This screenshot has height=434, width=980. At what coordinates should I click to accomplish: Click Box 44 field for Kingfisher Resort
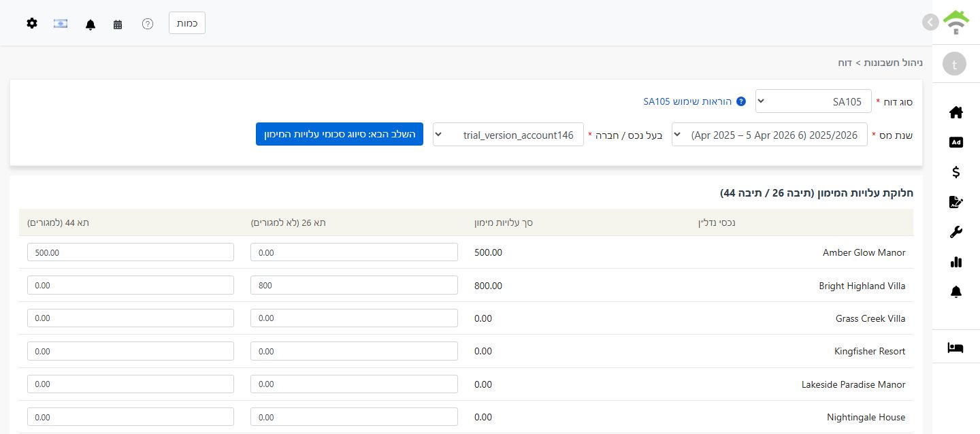pyautogui.click(x=131, y=351)
